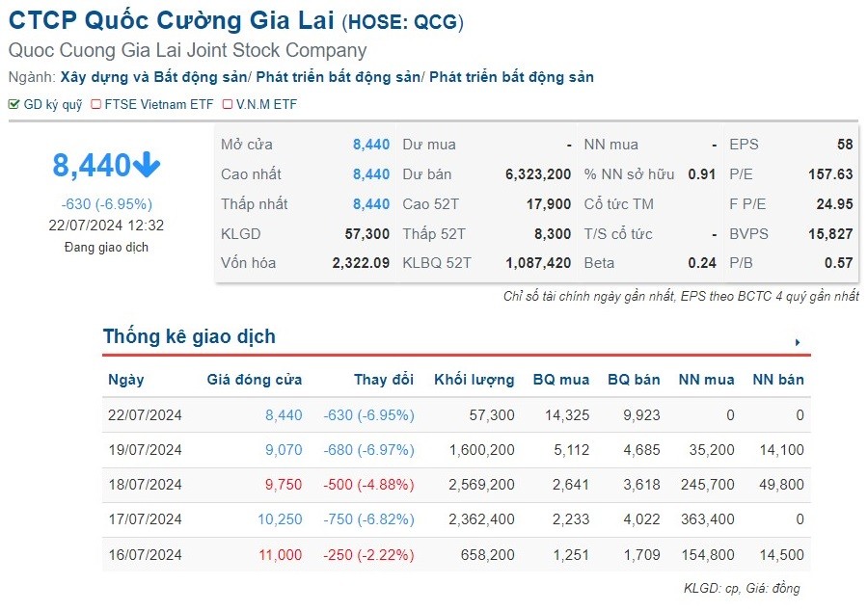Screen dimensions: 868x611
Task: Check the FTSE Vietnam ETF box
Action: coord(96,104)
